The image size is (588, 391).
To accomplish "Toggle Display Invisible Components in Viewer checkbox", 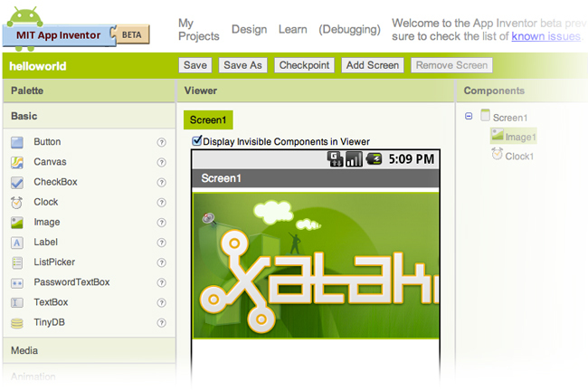I will click(197, 140).
